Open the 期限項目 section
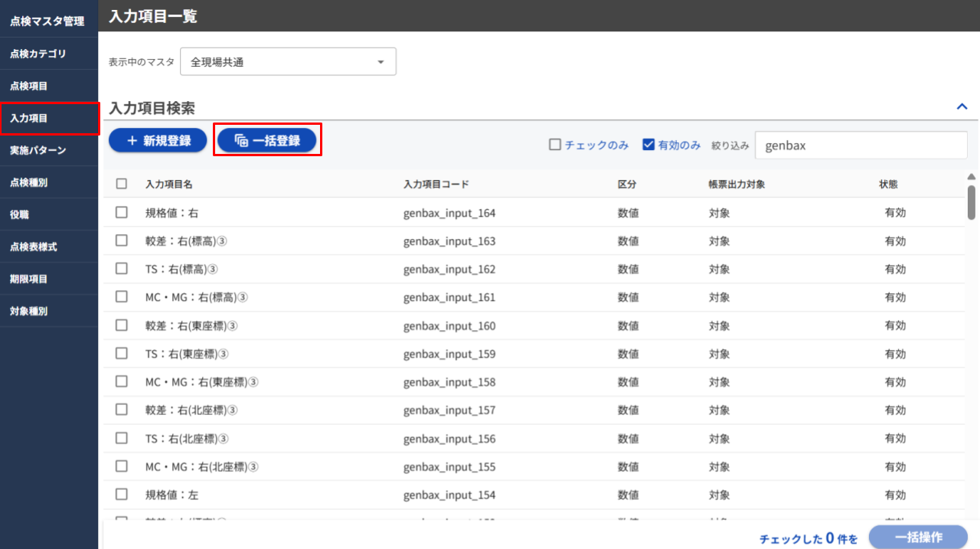This screenshot has height=549, width=980. [49, 279]
